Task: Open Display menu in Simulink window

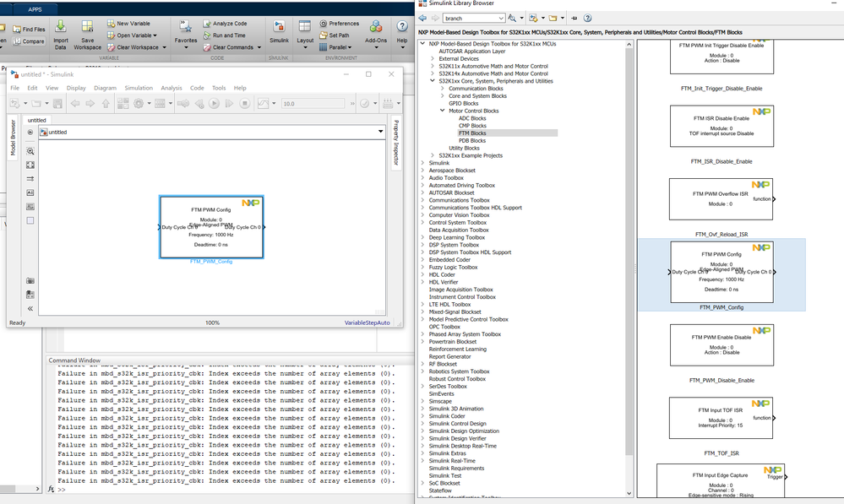Action: pos(76,88)
